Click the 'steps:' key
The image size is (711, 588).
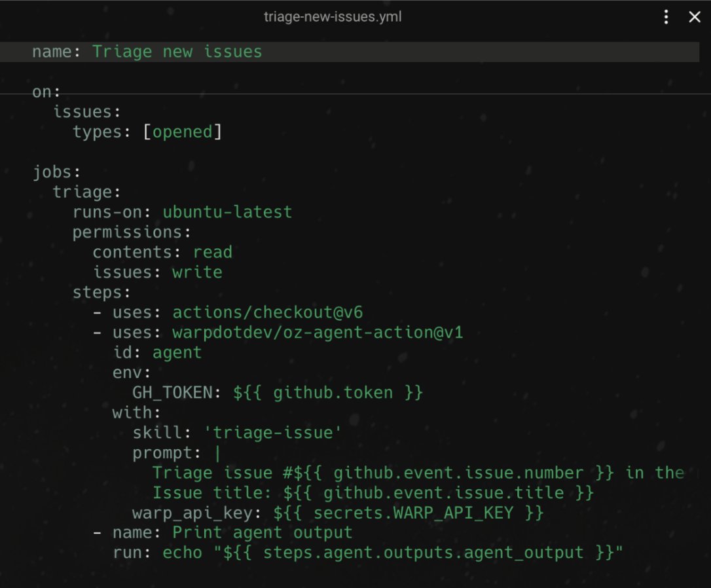[101, 293]
